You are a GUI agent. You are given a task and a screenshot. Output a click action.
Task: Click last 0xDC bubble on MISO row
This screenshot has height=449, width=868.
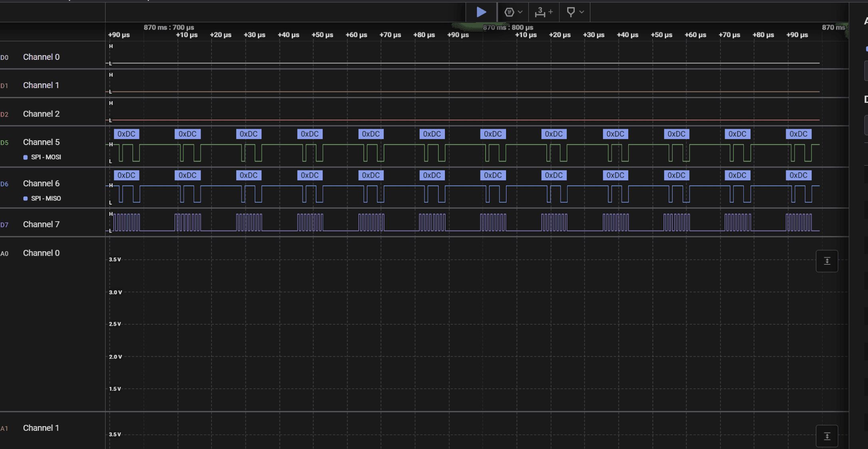pos(798,175)
